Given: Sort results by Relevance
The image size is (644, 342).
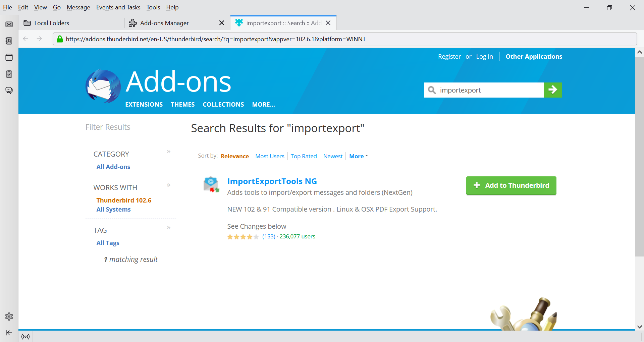Looking at the screenshot, I should click(x=235, y=156).
